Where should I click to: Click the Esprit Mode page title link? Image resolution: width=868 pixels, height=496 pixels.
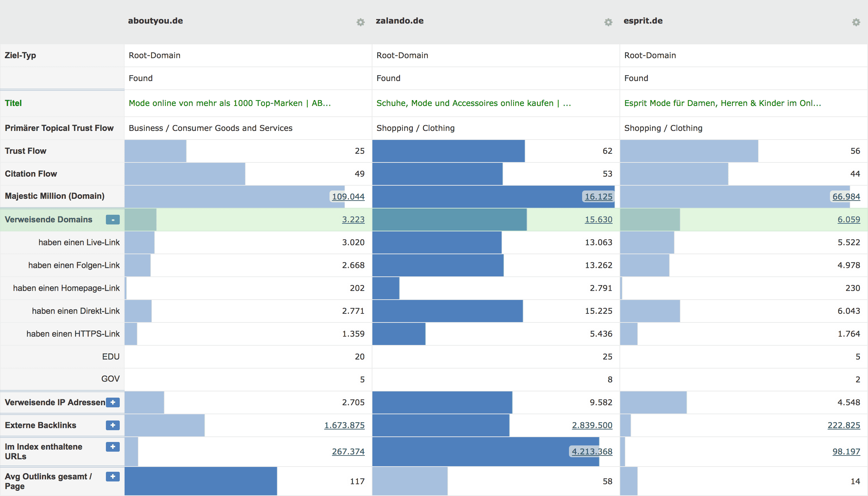pyautogui.click(x=723, y=103)
